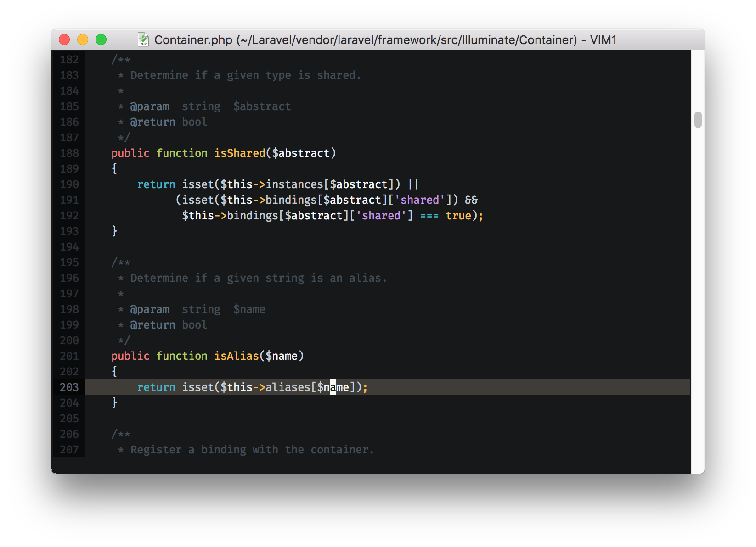The image size is (756, 547).
Task: Click opening brace on line 202
Action: coord(114,372)
